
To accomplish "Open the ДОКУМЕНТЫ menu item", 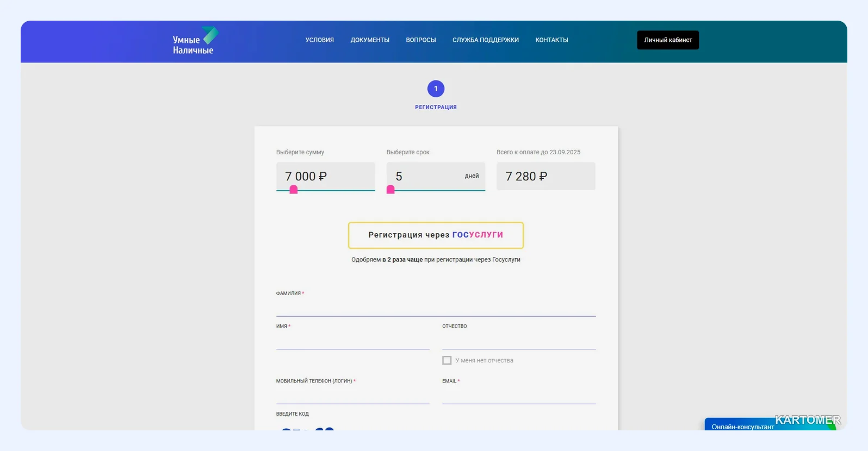I will pos(370,40).
